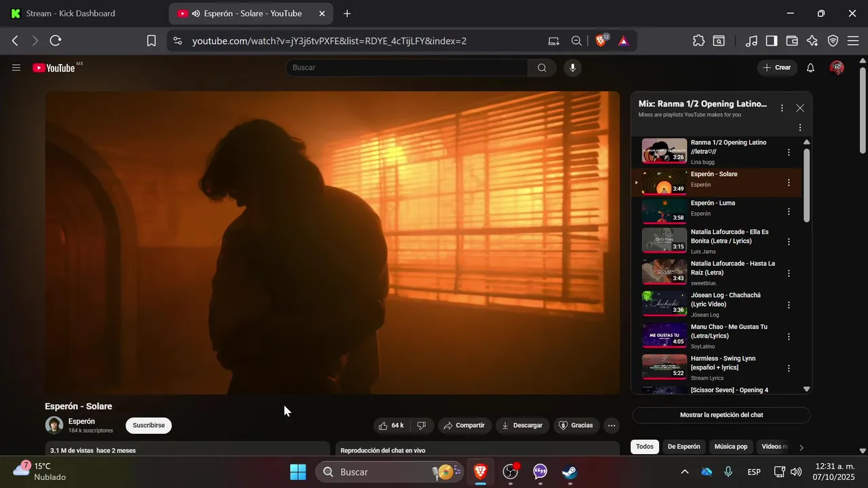Go back to previous page

tap(15, 41)
